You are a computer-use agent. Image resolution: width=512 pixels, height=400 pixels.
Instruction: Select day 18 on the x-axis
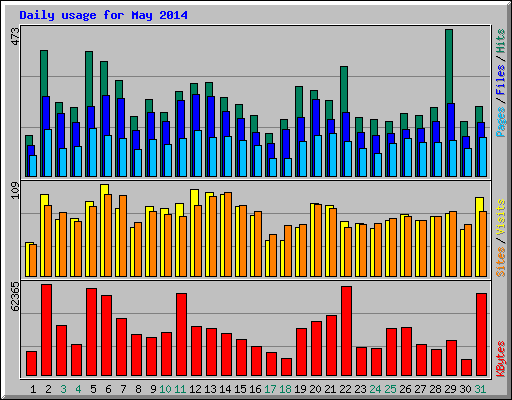point(285,389)
